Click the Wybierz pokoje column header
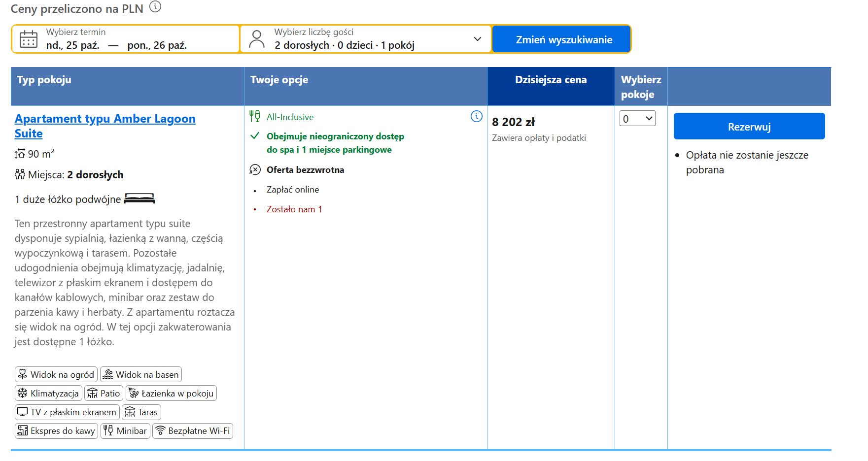This screenshot has width=868, height=461. (x=641, y=87)
